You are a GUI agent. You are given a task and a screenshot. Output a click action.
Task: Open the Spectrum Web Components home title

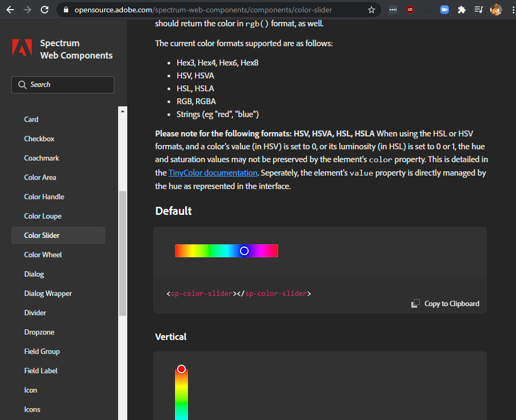(76, 49)
